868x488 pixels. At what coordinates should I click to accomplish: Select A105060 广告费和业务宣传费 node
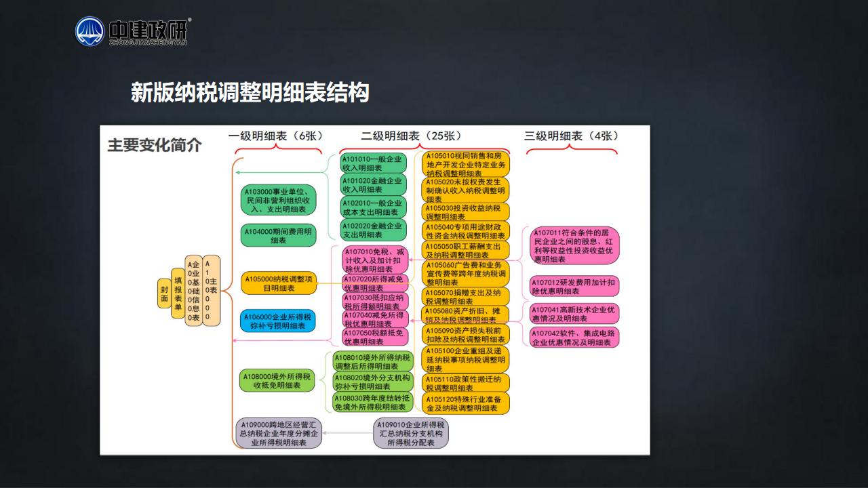[466, 273]
